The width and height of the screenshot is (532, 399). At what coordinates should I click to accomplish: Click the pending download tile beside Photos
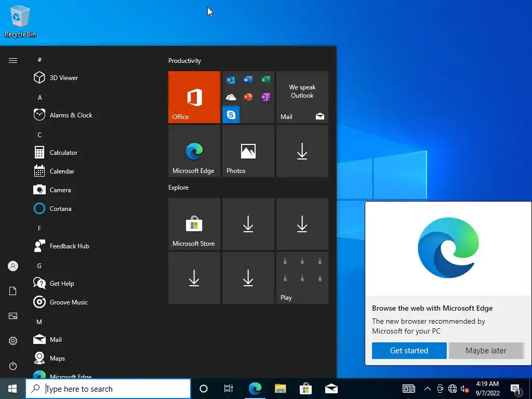(x=302, y=151)
